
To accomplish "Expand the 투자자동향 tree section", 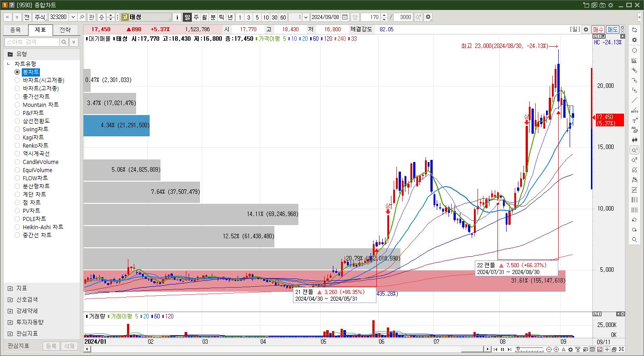I will click(x=10, y=322).
